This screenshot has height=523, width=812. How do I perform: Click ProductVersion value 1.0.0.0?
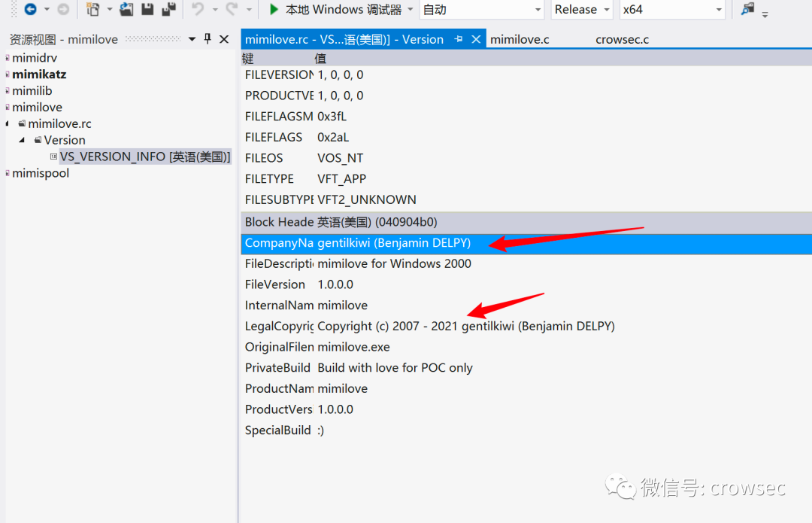[x=335, y=409]
